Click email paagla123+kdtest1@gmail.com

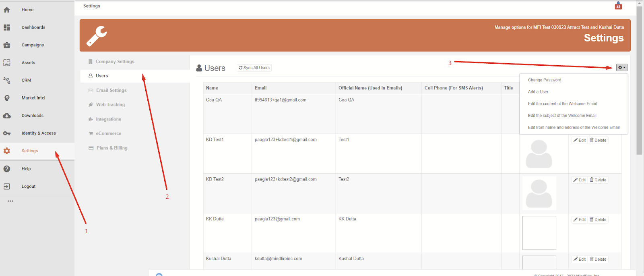pyautogui.click(x=286, y=140)
